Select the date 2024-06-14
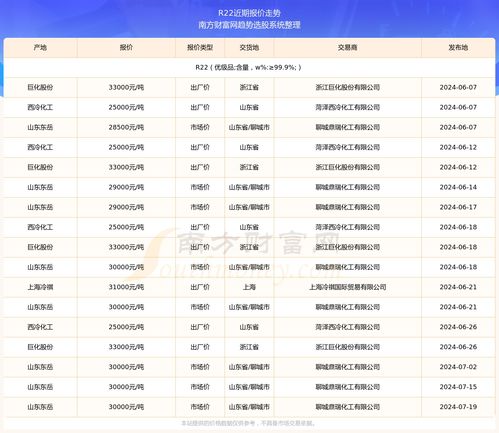The width and height of the screenshot is (499, 433). [458, 187]
